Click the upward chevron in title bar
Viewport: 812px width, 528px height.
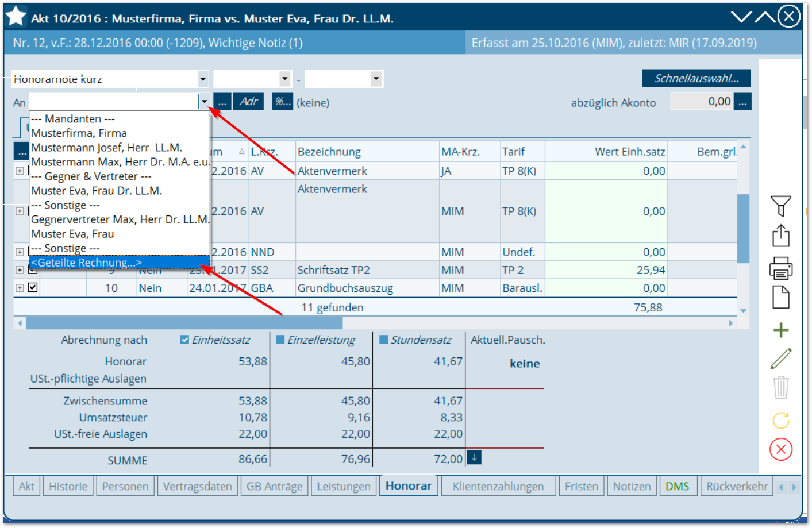tap(765, 17)
